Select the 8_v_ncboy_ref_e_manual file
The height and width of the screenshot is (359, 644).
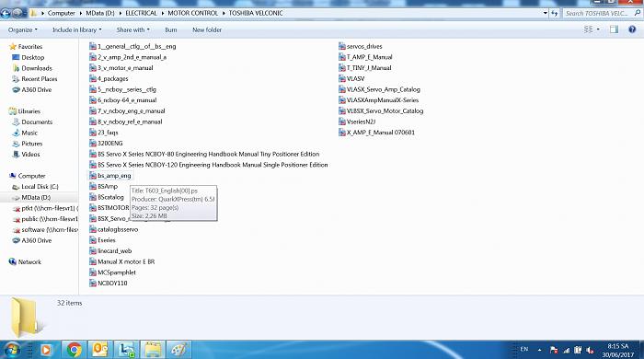point(126,122)
